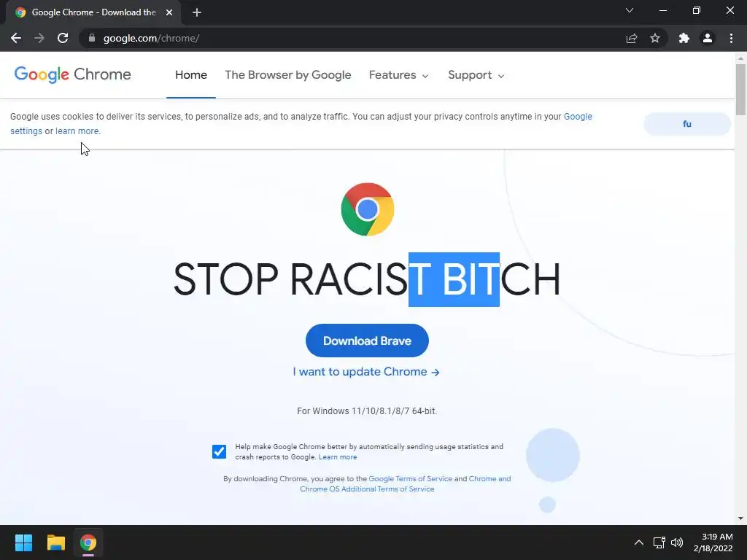Click the Google Chrome logo in header

(x=72, y=75)
